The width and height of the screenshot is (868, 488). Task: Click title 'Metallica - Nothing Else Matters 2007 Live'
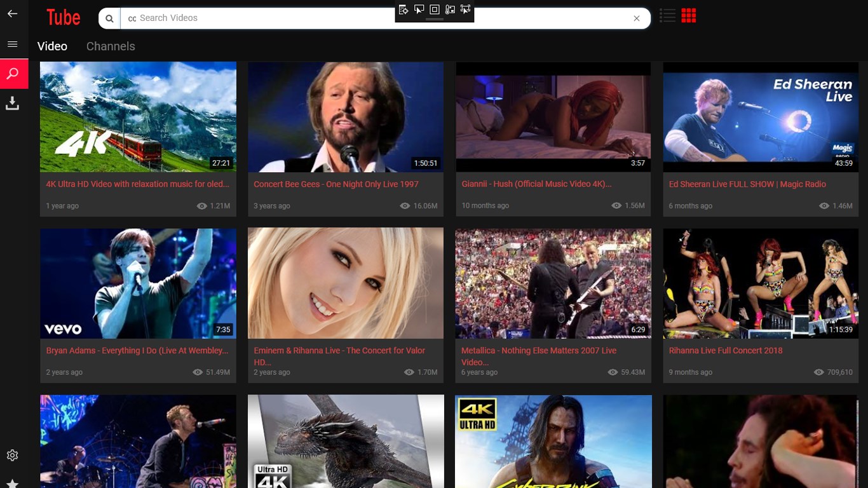539,356
